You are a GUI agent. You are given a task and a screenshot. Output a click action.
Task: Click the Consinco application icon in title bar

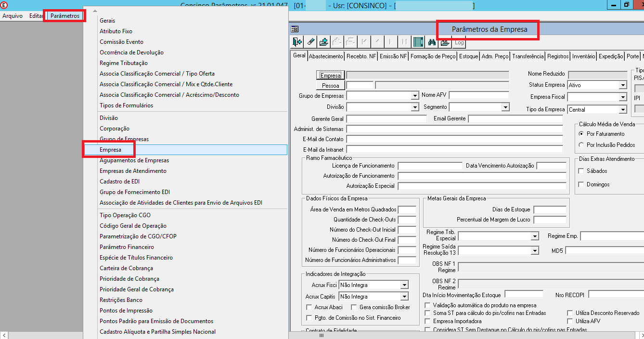(4, 5)
